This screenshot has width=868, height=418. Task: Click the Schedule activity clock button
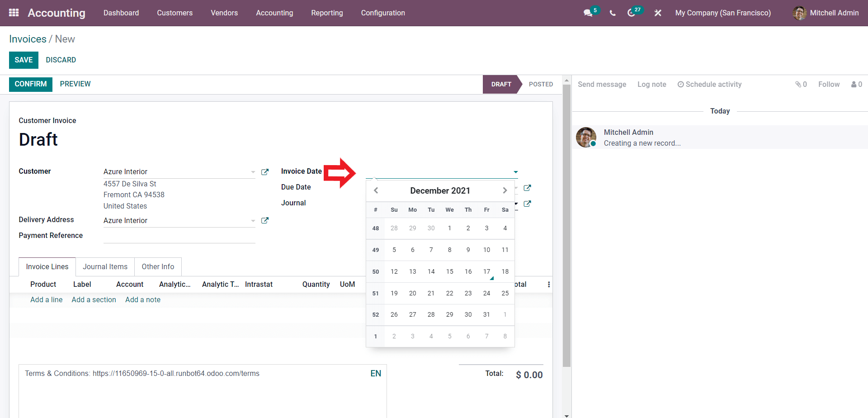(x=709, y=84)
